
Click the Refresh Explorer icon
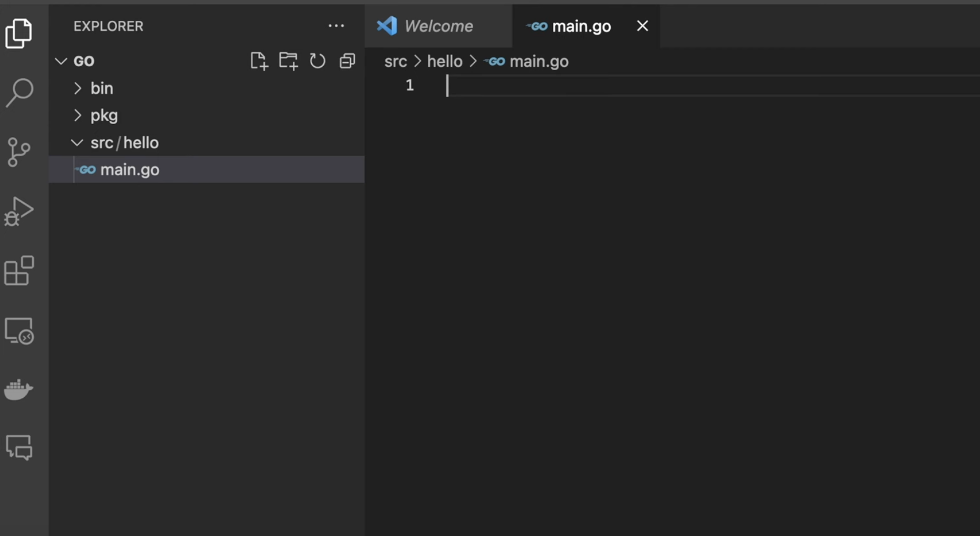[x=317, y=61]
